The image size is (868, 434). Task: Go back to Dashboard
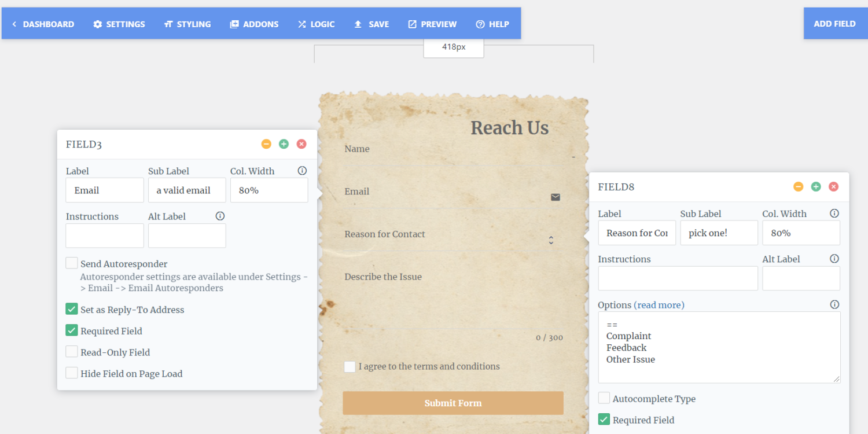(43, 24)
